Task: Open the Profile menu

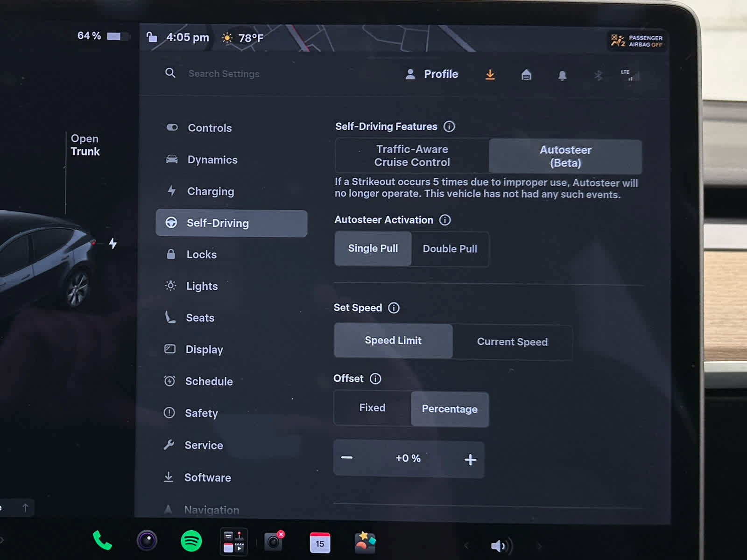Action: point(432,74)
